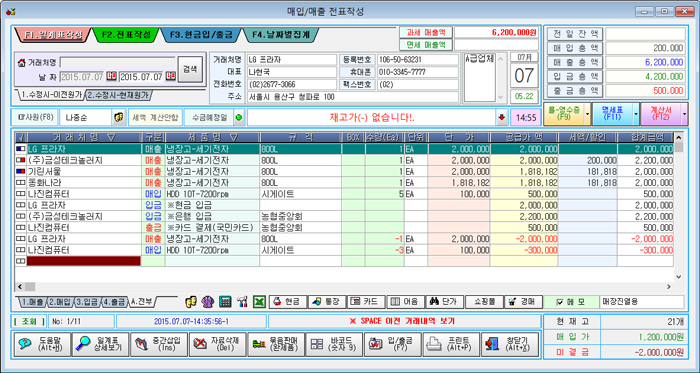Image resolution: width=700 pixels, height=373 pixels.
Task: Click the dark red cell in the empty row
Action: click(x=84, y=261)
